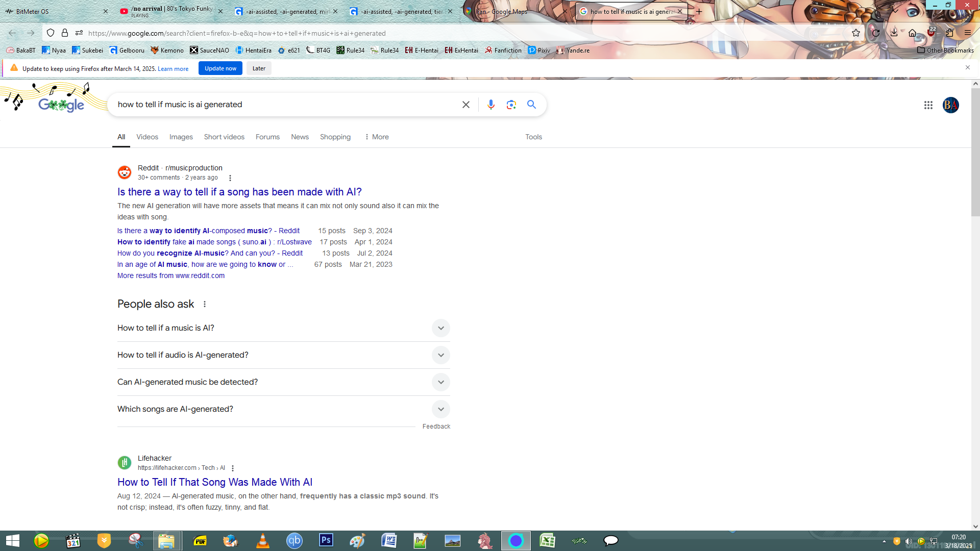Click into the Google search input field
The image size is (980, 551).
[286, 105]
